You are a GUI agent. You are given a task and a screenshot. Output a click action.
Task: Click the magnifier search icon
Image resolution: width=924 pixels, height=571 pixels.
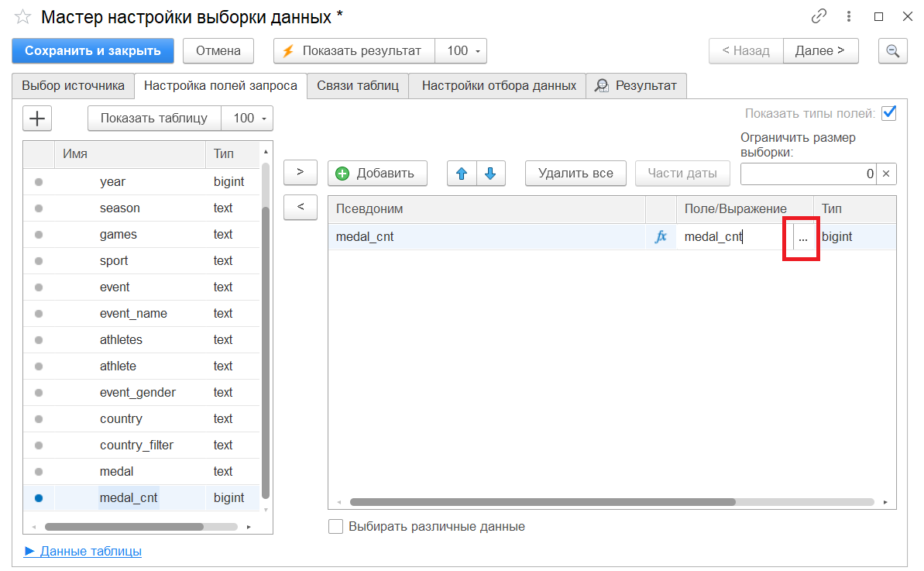tap(892, 51)
